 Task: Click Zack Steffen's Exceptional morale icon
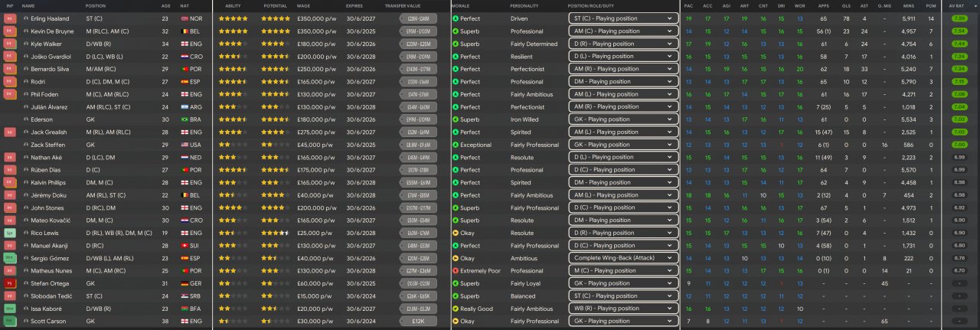point(456,145)
